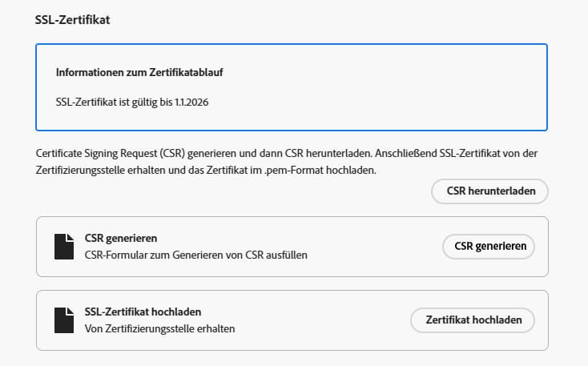Click the document icon beside SSL-Zertifikat hochladen
Viewport: 588px width, 366px height.
point(64,320)
